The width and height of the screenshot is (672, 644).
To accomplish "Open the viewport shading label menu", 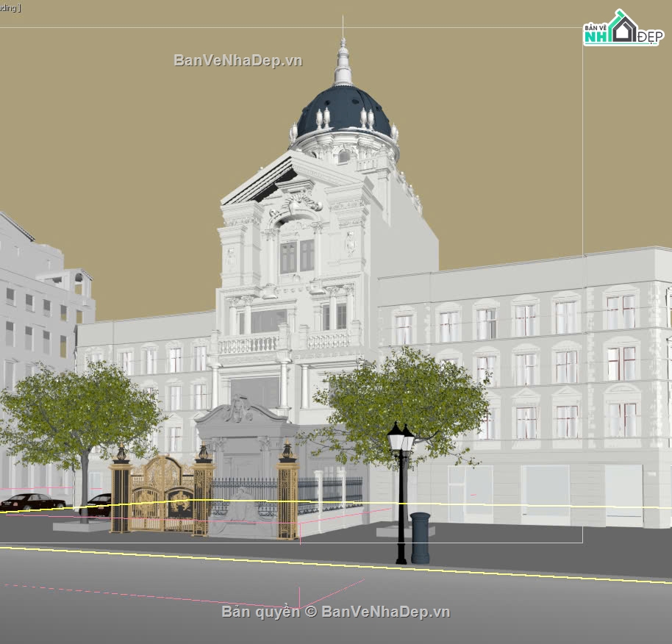I will pos(10,8).
